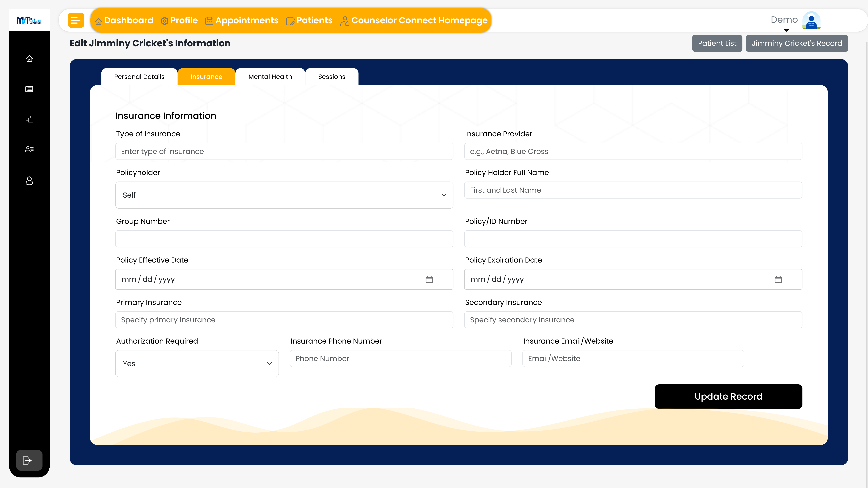Open the Policyholder dropdown showing Self
The image size is (868, 488).
point(284,195)
